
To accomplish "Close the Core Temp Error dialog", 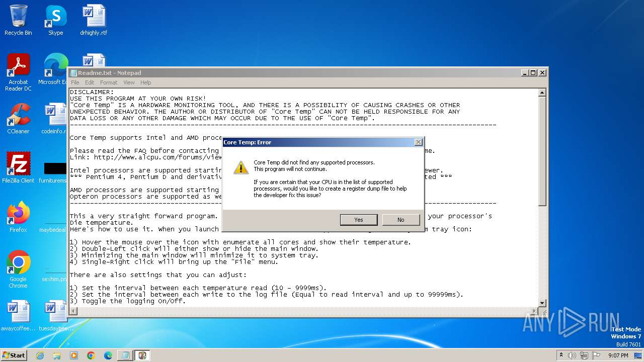I will tap(418, 142).
